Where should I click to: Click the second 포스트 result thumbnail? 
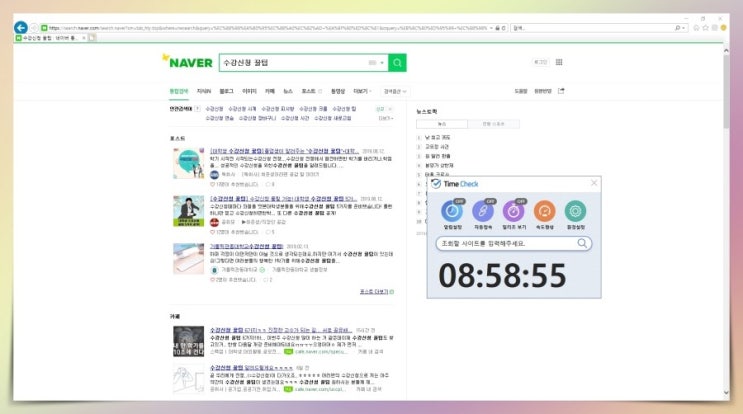[188, 211]
